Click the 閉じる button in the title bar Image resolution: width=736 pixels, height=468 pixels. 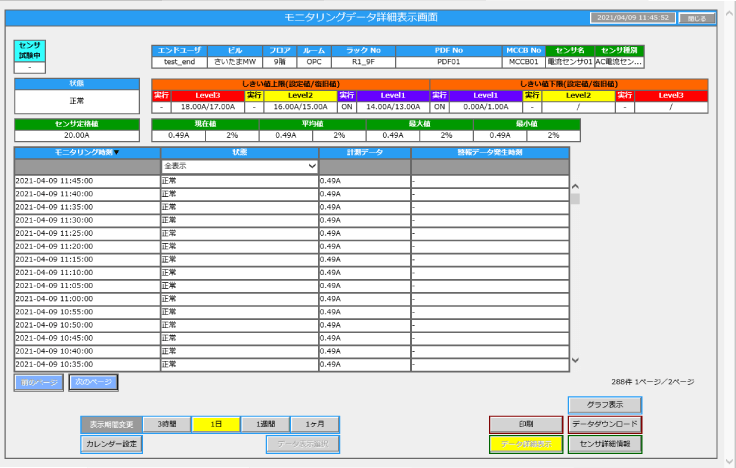point(697,18)
